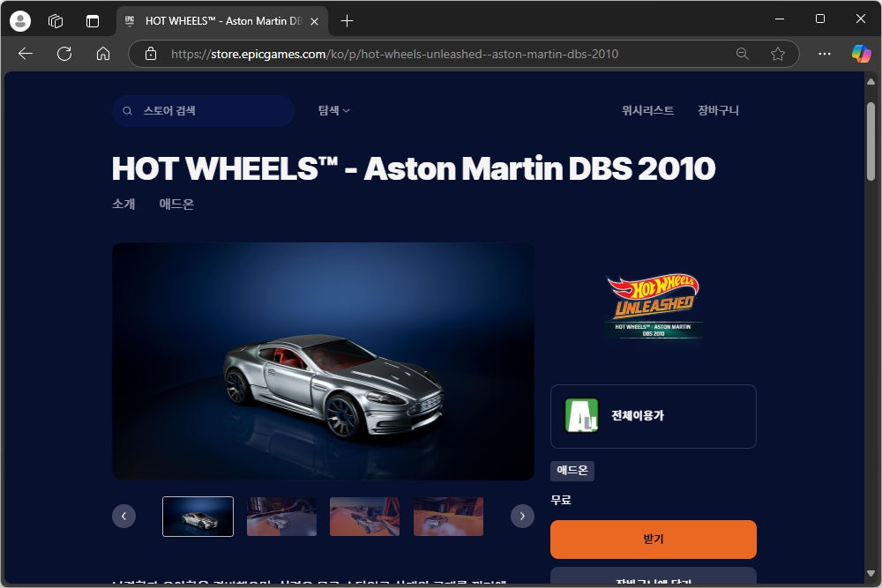The image size is (882, 588).
Task: Expand the 탐색 dropdown
Action: pyautogui.click(x=334, y=111)
